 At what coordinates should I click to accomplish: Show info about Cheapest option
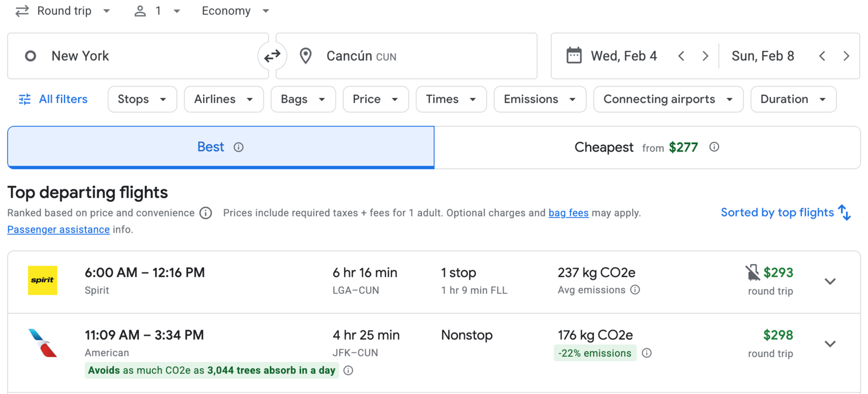714,147
